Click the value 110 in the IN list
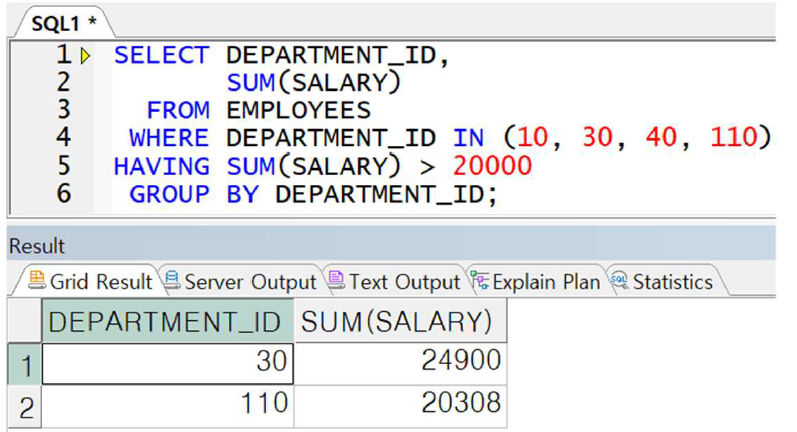 tap(733, 137)
